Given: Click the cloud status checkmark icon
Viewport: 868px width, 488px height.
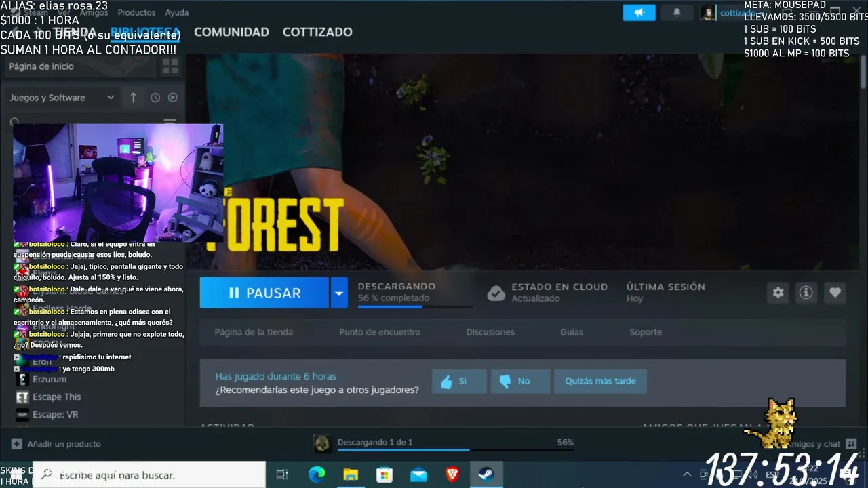Looking at the screenshot, I should pyautogui.click(x=496, y=293).
